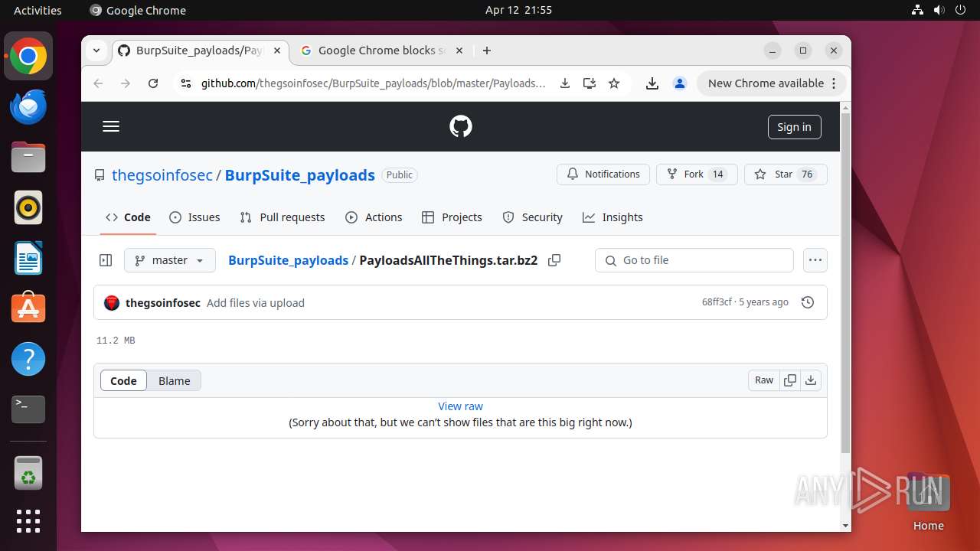Open Chrome three-dot menu
This screenshot has height=551, width=980.
[834, 83]
